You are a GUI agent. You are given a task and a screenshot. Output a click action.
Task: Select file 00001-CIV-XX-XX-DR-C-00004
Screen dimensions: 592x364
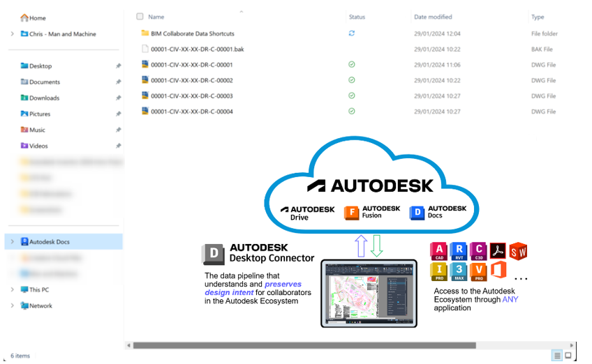pos(192,112)
